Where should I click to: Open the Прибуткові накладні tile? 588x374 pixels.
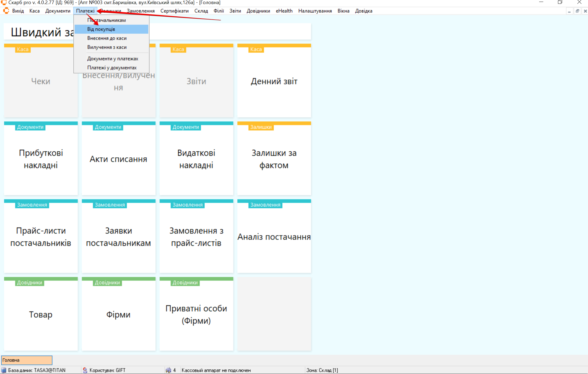point(41,159)
